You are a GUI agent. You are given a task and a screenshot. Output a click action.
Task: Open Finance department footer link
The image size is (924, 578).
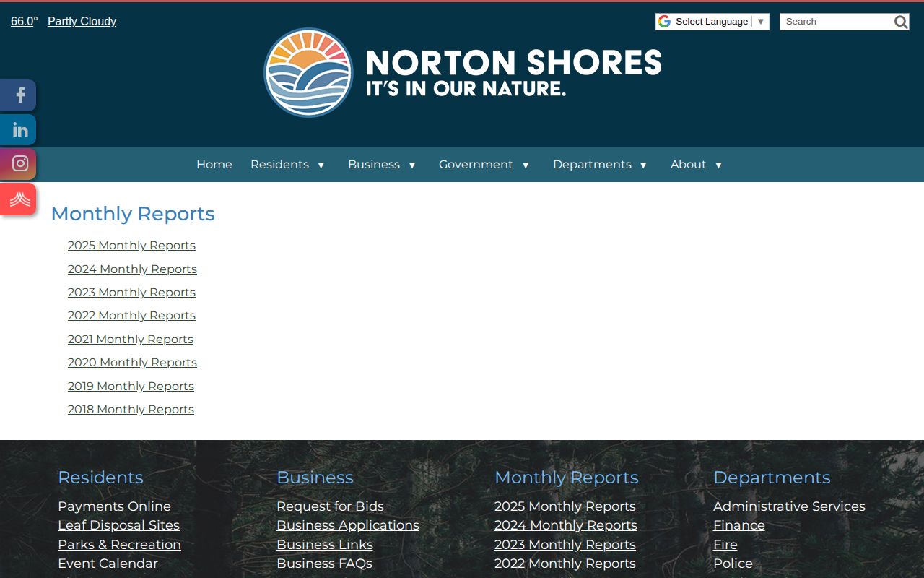click(739, 525)
